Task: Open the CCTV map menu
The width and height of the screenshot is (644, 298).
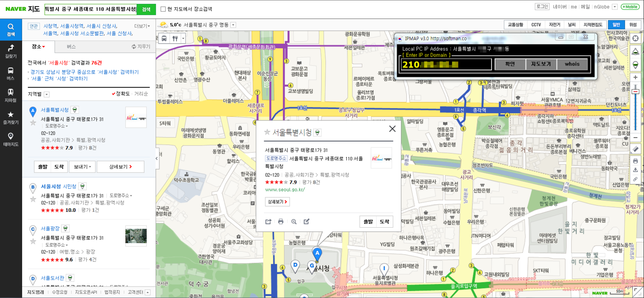Action: (x=536, y=25)
